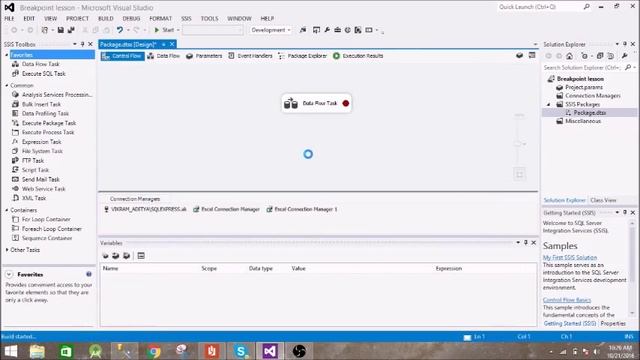Image resolution: width=640 pixels, height=360 pixels.
Task: Switch to the Class View tab
Action: coord(603,200)
